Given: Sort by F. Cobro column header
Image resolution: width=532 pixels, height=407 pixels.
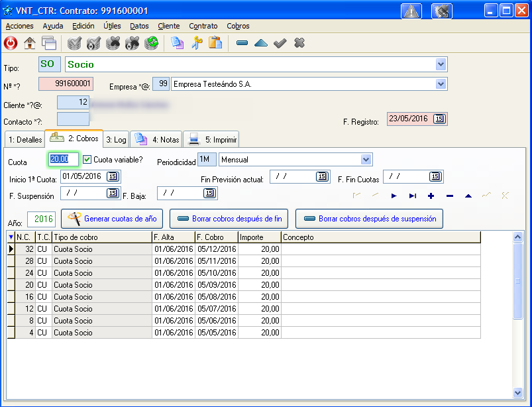Looking at the screenshot, I should coord(217,237).
